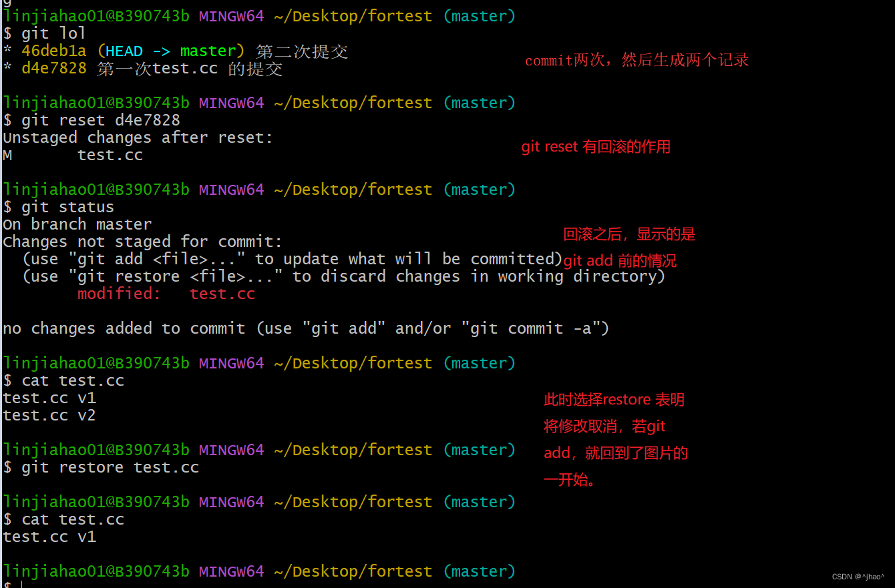The image size is (895, 588).
Task: Select the 'no changes added to commit' line
Action: tap(306, 328)
